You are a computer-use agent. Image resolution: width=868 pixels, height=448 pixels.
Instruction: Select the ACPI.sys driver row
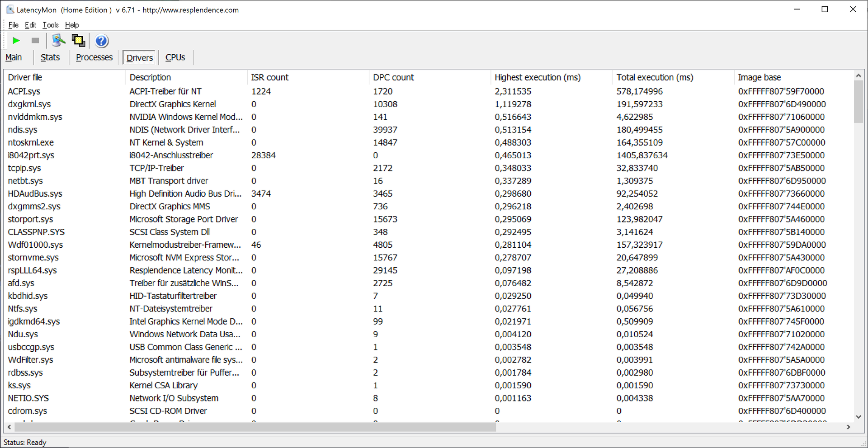pos(428,91)
